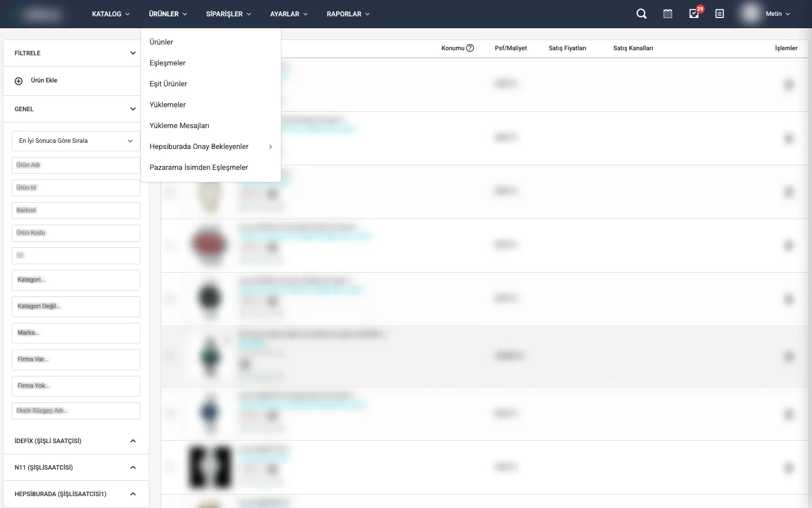Open the calendar icon in header

668,14
